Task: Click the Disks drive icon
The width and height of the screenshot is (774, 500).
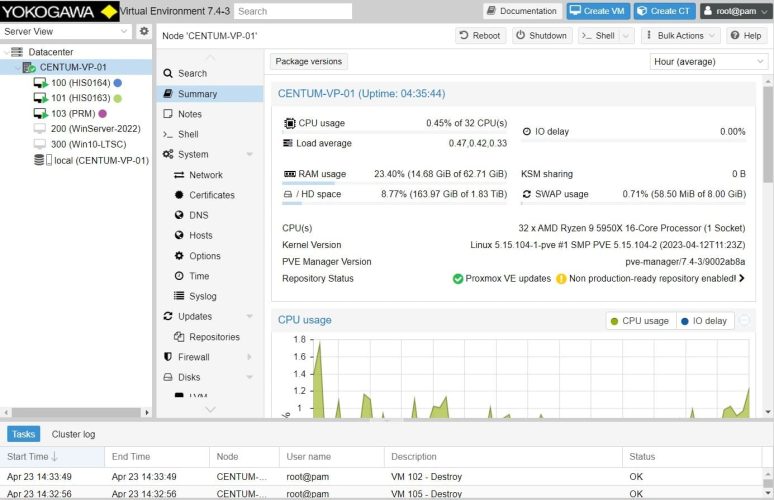Action: click(168, 377)
